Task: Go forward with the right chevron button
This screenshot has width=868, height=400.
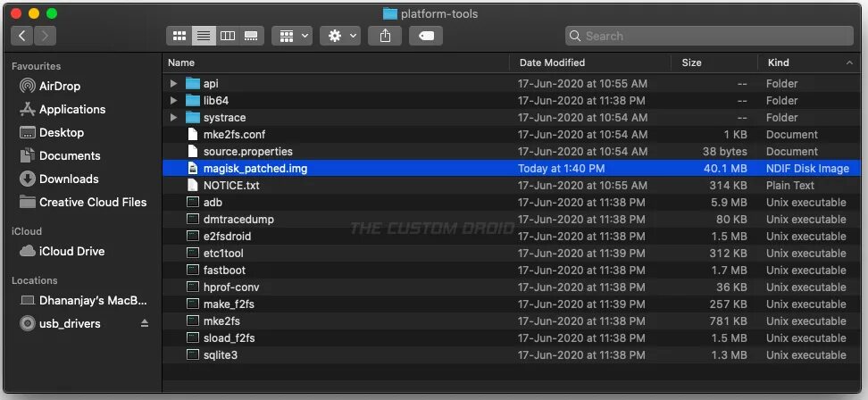Action: click(45, 36)
